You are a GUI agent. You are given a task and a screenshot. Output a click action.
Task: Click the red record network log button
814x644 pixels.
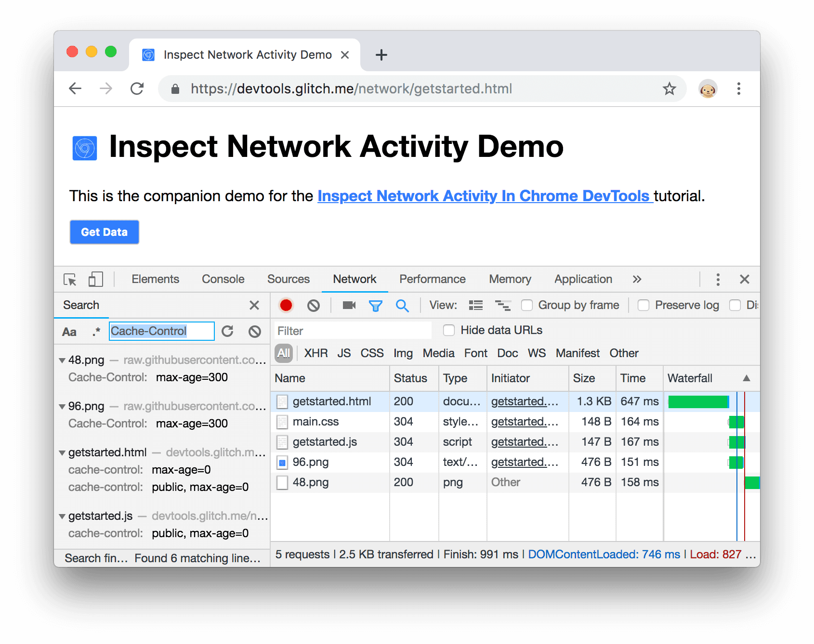pyautogui.click(x=287, y=305)
